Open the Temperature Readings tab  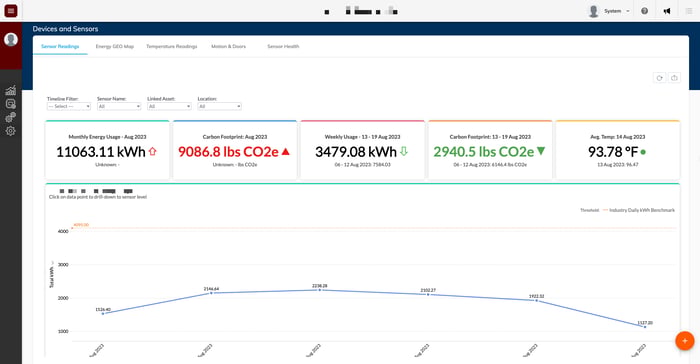click(171, 46)
